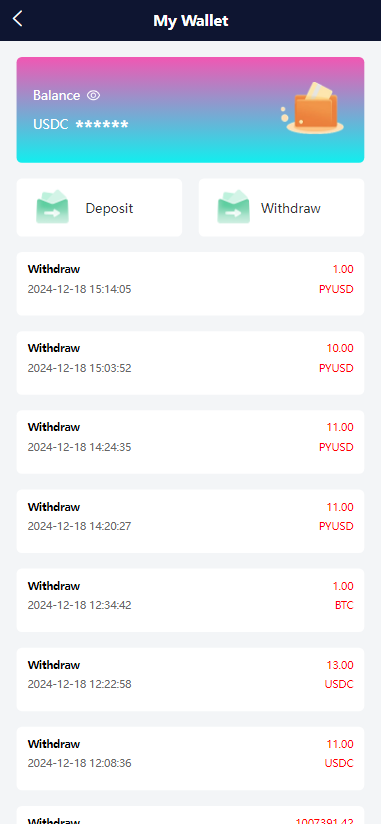Screen dimensions: 381x824
Task: Open the Withdraw page
Action: [281, 208]
